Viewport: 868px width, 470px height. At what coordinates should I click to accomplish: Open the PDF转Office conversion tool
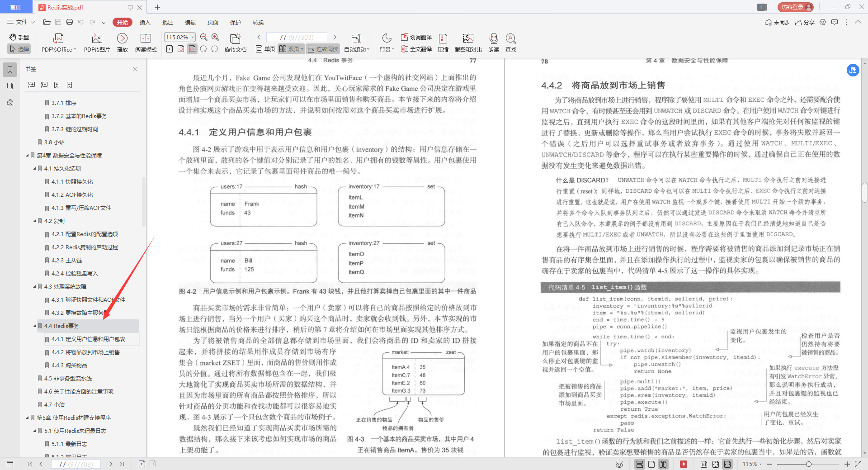[x=58, y=43]
